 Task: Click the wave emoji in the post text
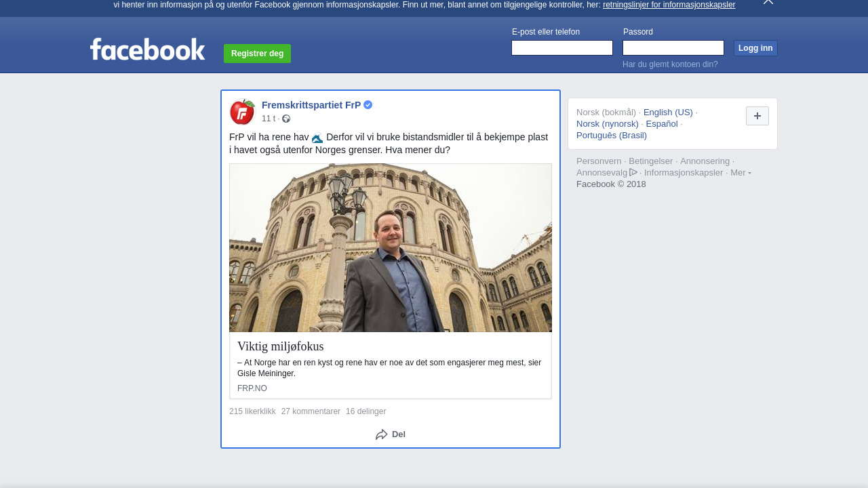coord(317,138)
